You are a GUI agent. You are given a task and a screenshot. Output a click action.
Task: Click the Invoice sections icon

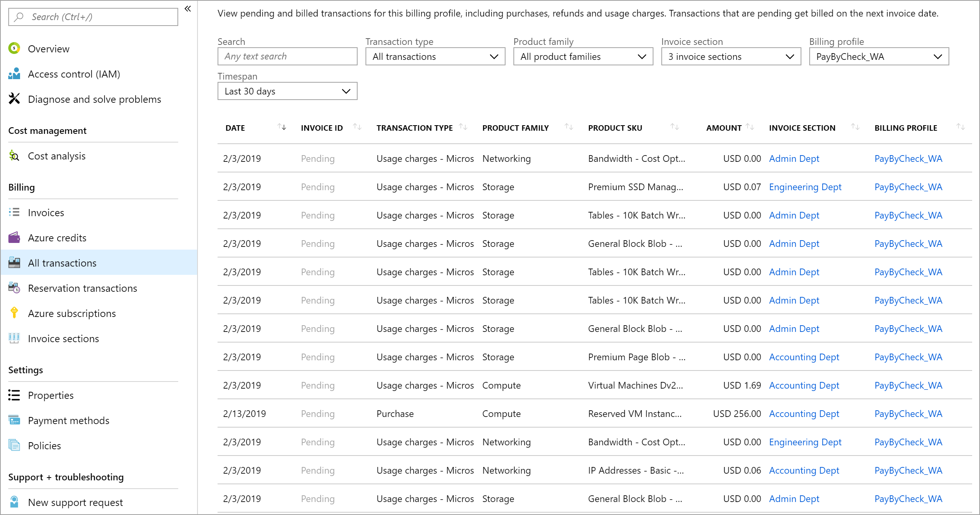coord(14,338)
